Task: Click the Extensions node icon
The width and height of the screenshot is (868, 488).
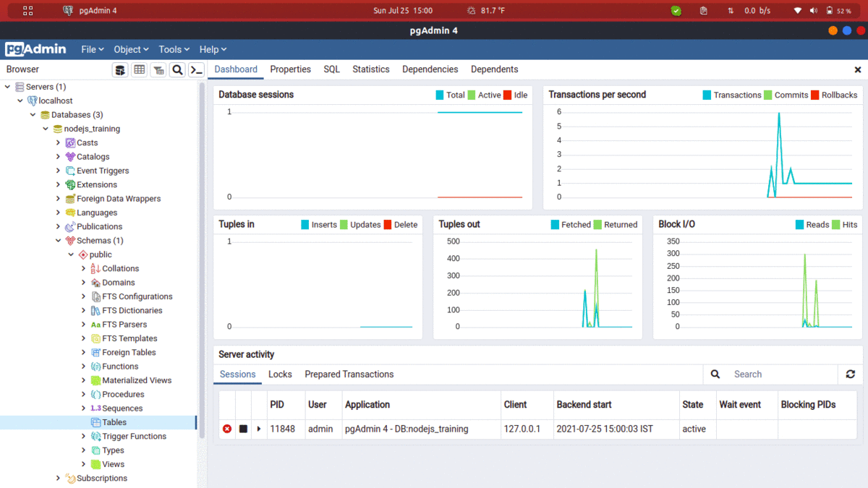Action: point(70,185)
